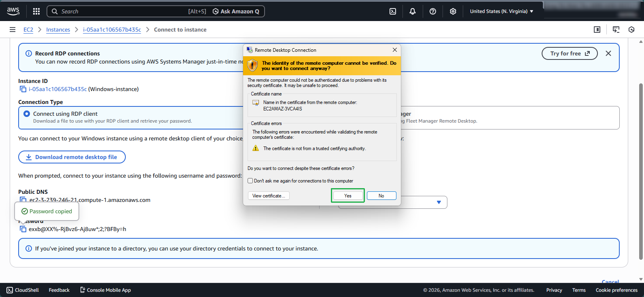
Task: Click the Remote Desktop Connection title icon
Action: click(x=250, y=50)
